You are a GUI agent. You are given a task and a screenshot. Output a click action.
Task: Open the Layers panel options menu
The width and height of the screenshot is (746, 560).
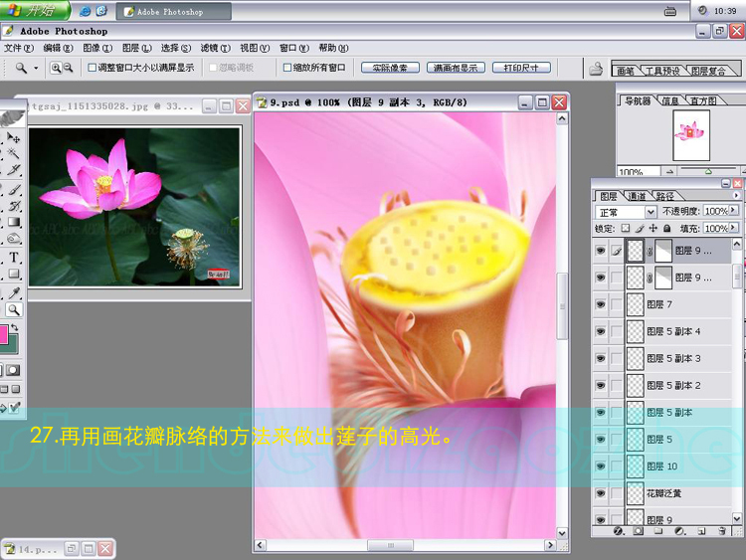click(736, 195)
